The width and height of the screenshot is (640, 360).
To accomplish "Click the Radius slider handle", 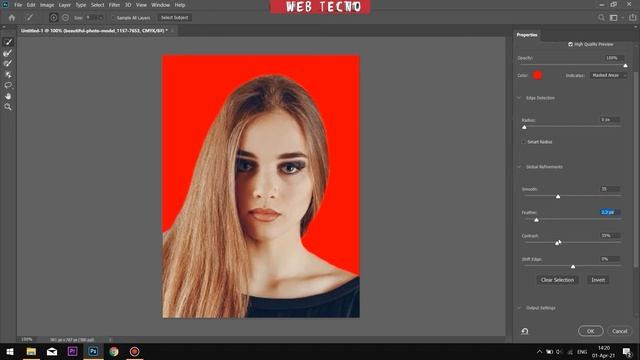I will pyautogui.click(x=524, y=127).
